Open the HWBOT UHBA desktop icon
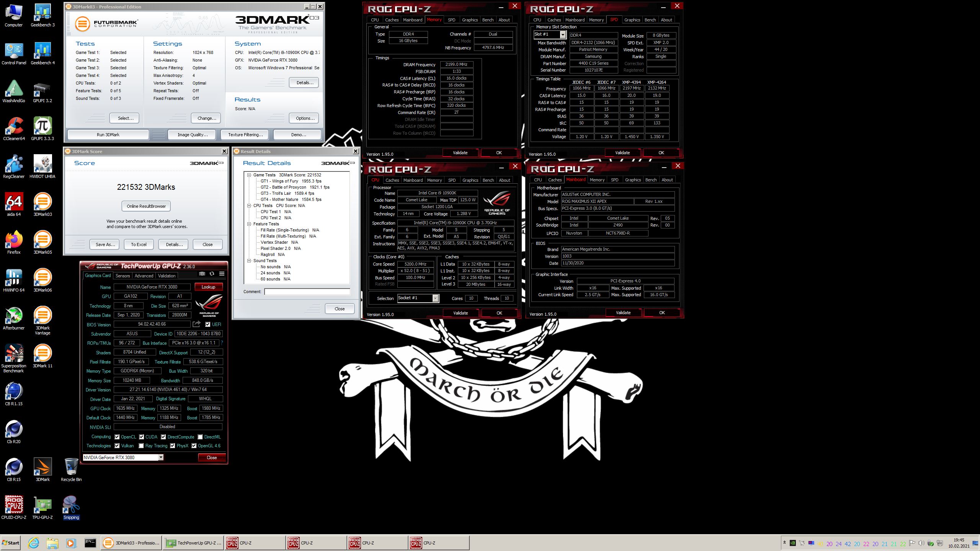Image resolution: width=980 pixels, height=551 pixels. coord(42,167)
